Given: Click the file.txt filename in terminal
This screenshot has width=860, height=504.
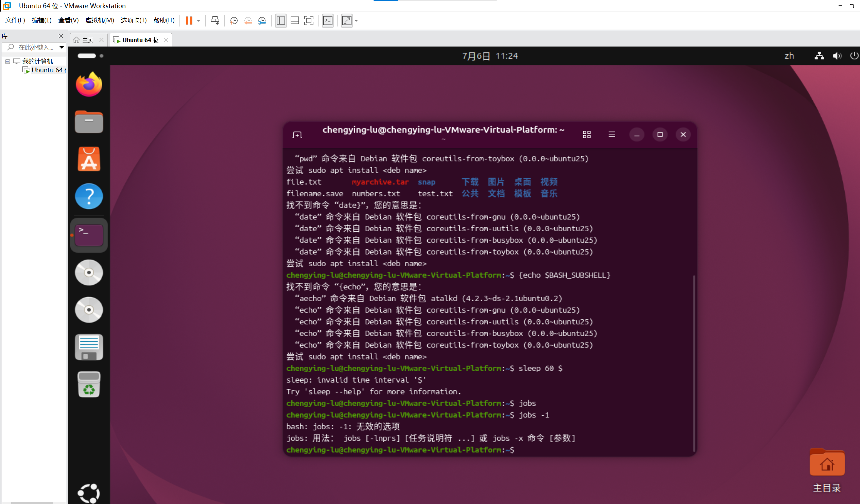Looking at the screenshot, I should 304,182.
